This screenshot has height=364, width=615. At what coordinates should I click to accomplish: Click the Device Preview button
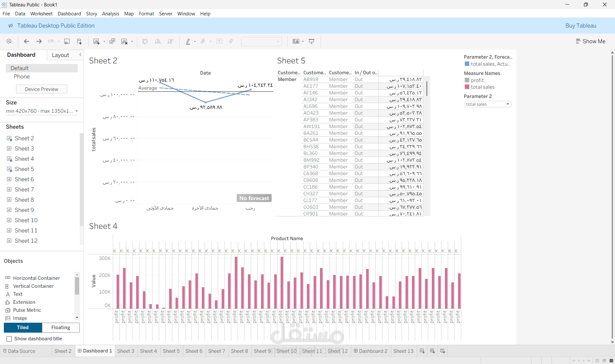tap(42, 89)
